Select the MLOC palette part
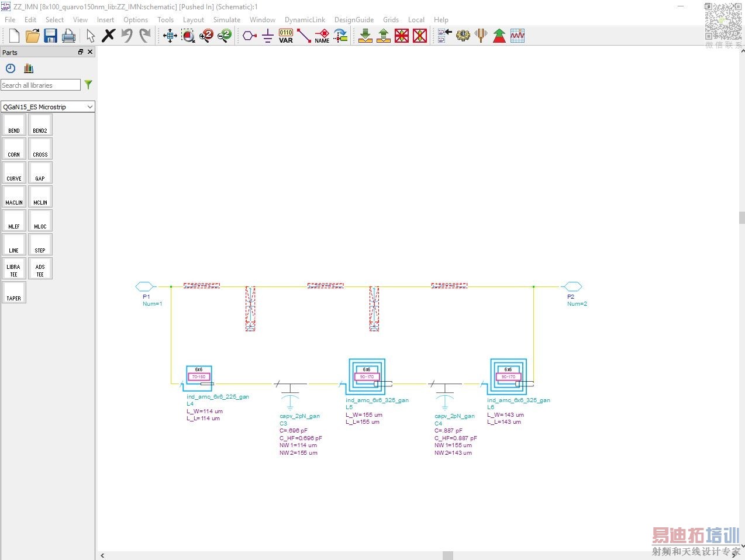Screen dimensions: 745x560 pos(40,220)
